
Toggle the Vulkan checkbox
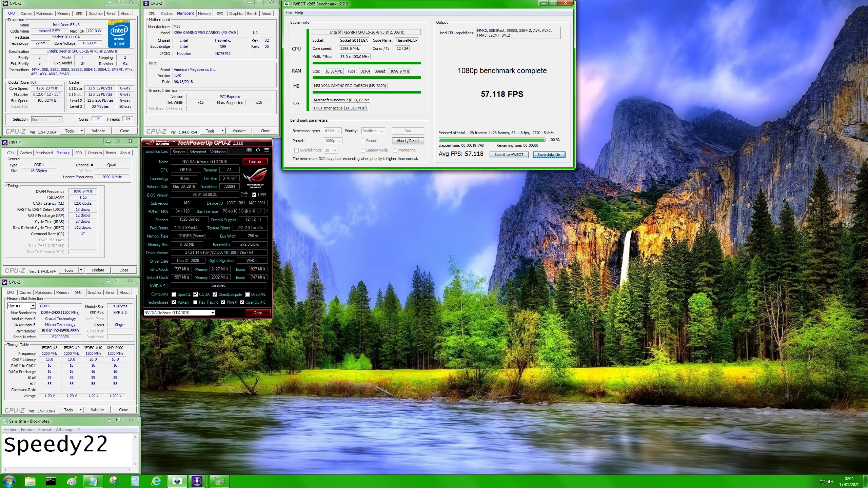174,302
